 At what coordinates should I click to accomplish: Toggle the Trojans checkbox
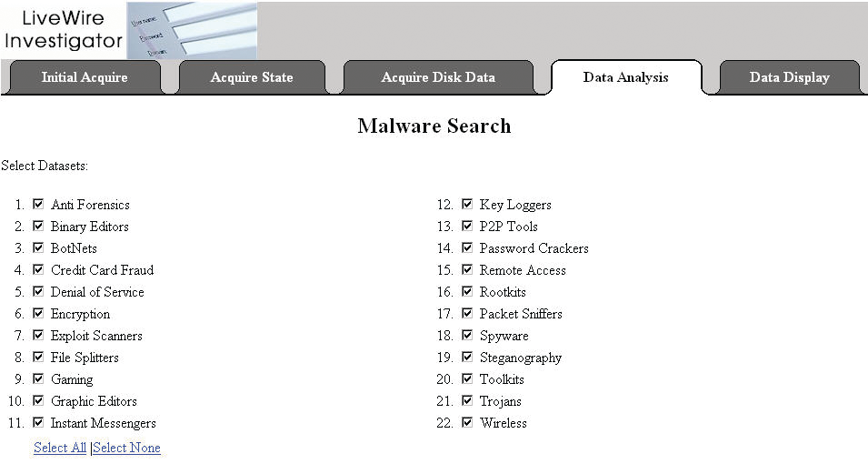pyautogui.click(x=467, y=400)
